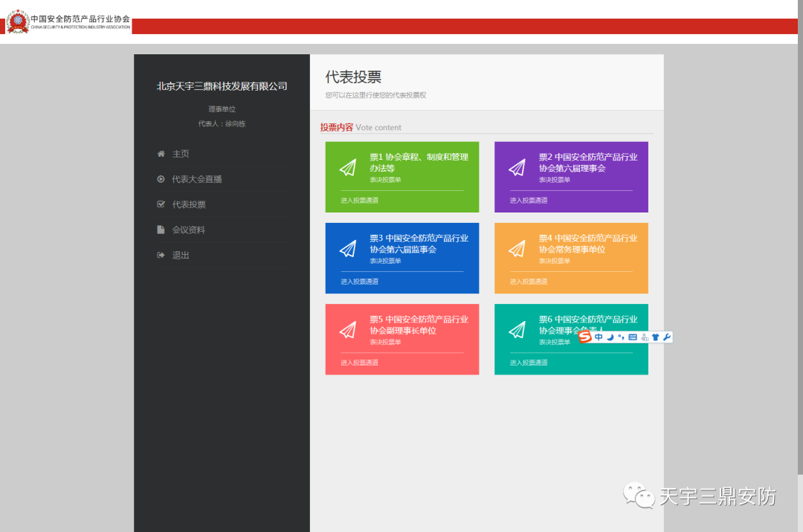803x532 pixels.
Task: Open the Sogou IME skin shirt icon
Action: 656,337
